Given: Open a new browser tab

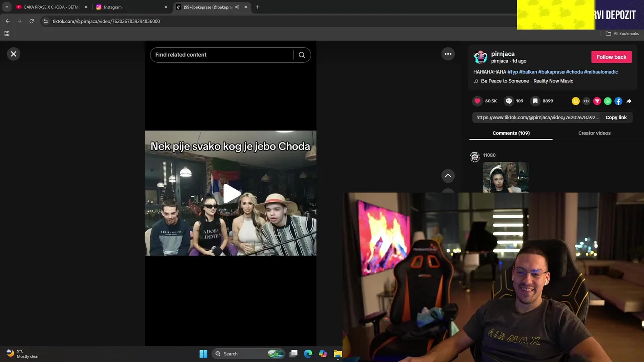Looking at the screenshot, I should point(258,7).
